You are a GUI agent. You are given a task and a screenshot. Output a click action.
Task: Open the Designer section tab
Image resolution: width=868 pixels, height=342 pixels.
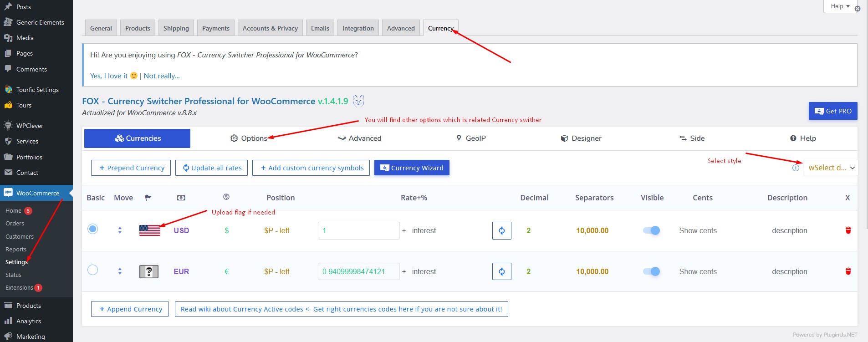point(581,138)
